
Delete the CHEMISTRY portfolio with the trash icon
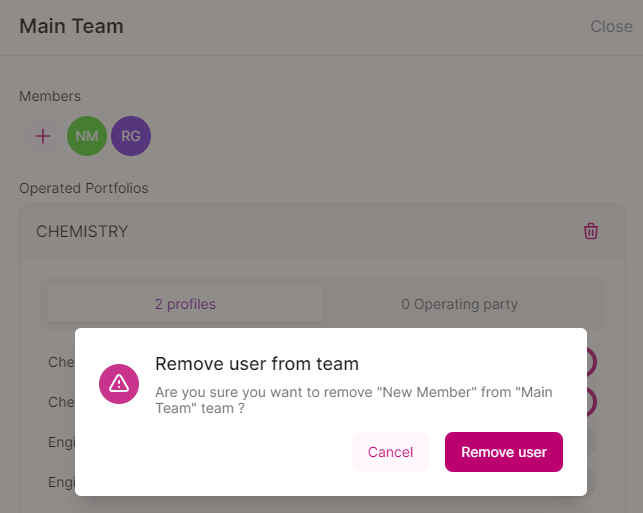(x=591, y=231)
